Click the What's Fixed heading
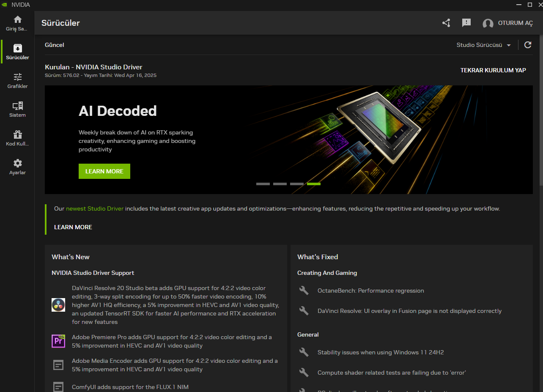543x392 pixels. pyautogui.click(x=318, y=257)
